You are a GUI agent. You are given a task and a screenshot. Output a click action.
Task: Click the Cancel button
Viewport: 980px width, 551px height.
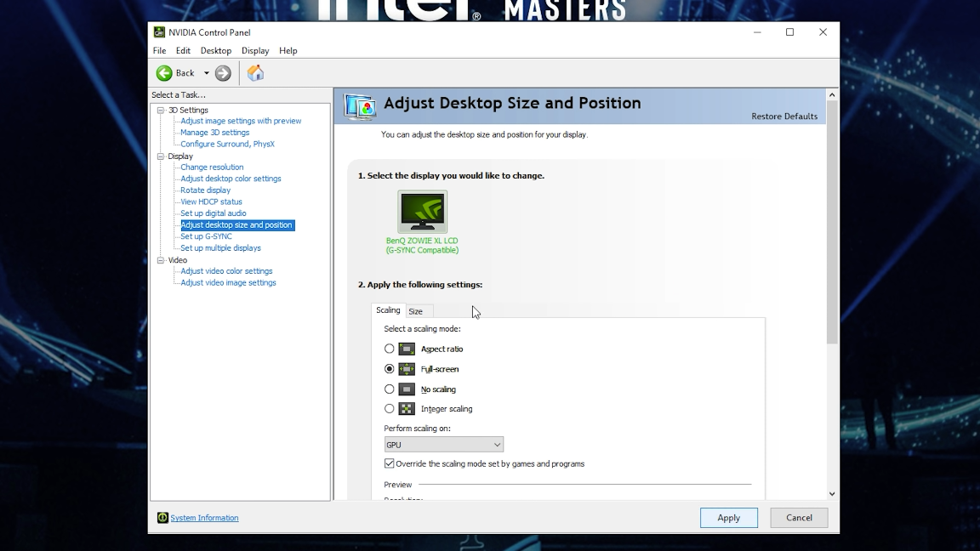click(799, 517)
